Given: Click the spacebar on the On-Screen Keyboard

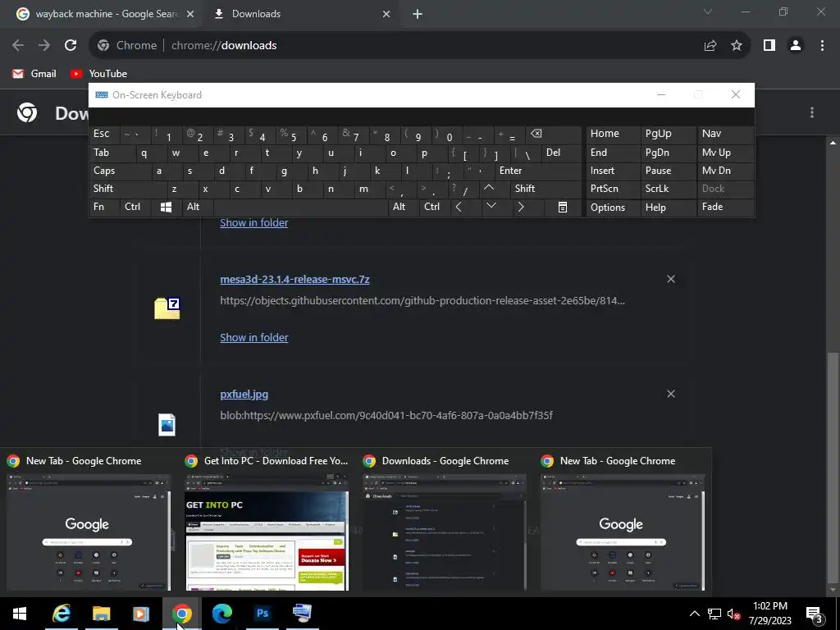Looking at the screenshot, I should pyautogui.click(x=300, y=207).
